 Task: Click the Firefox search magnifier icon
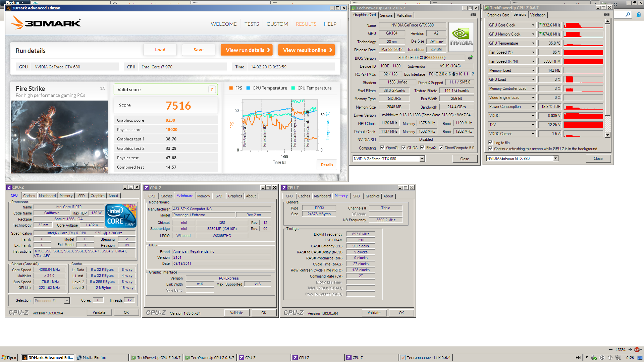628,14
